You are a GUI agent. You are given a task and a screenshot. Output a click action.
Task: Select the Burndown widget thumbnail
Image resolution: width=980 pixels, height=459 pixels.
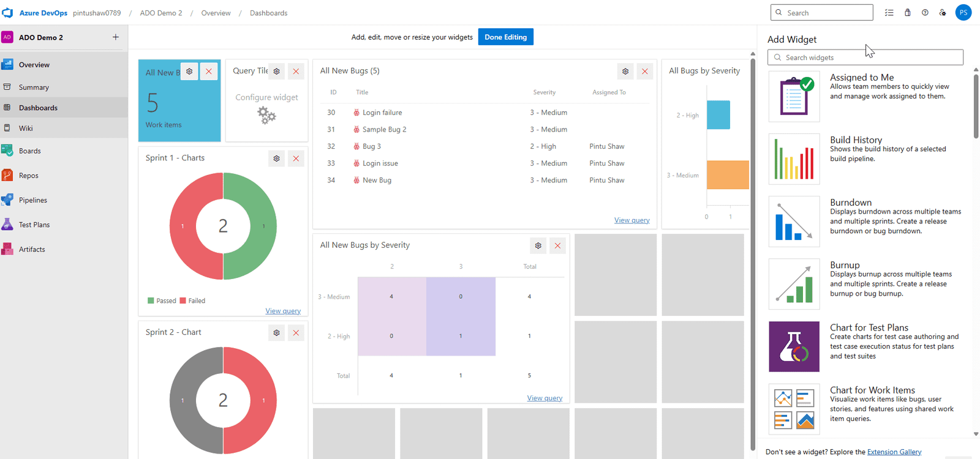[794, 222]
